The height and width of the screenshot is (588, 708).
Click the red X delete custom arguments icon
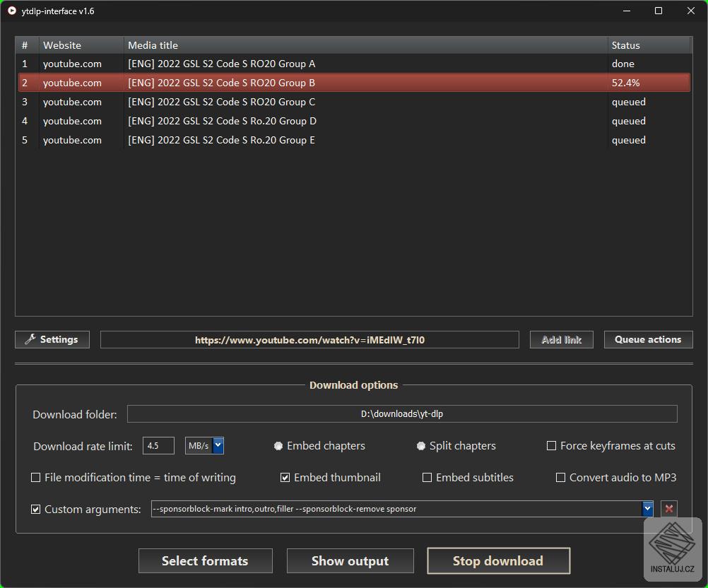(x=668, y=509)
